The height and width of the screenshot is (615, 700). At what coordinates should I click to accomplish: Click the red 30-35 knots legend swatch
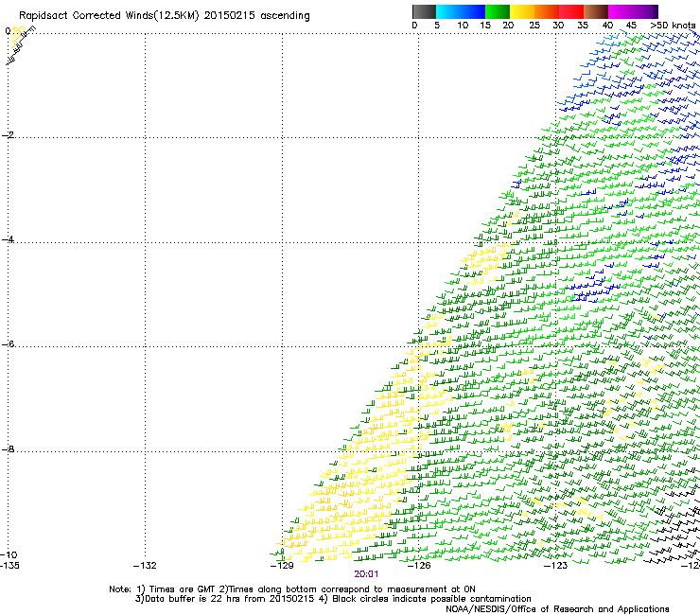(571, 11)
